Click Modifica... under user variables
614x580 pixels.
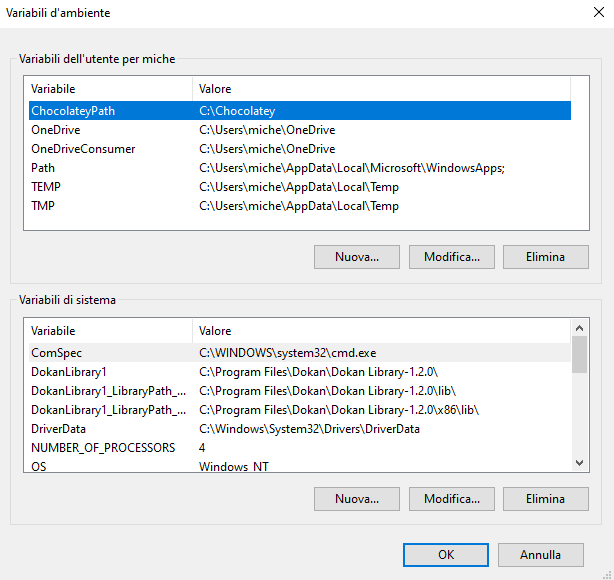point(451,257)
